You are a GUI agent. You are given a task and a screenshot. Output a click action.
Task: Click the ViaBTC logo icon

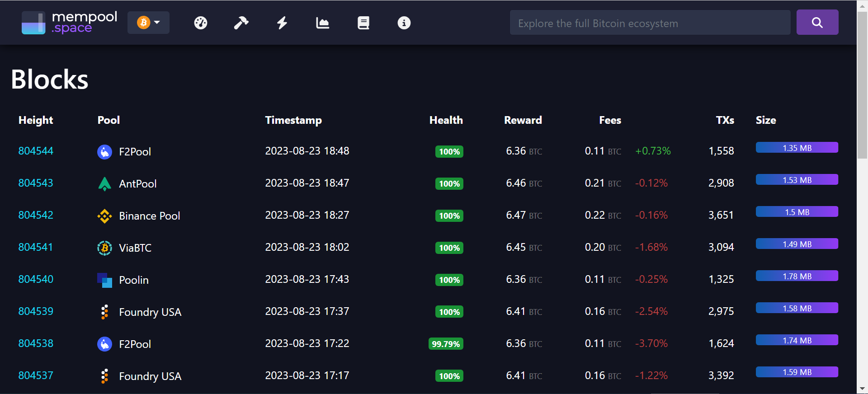pyautogui.click(x=104, y=248)
